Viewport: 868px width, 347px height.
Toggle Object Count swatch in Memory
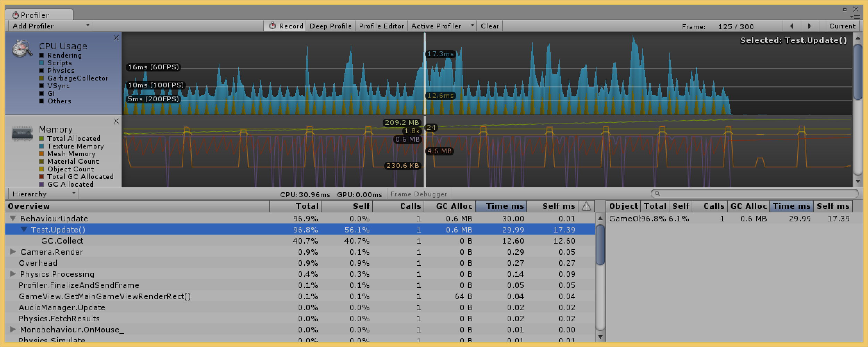[41, 169]
